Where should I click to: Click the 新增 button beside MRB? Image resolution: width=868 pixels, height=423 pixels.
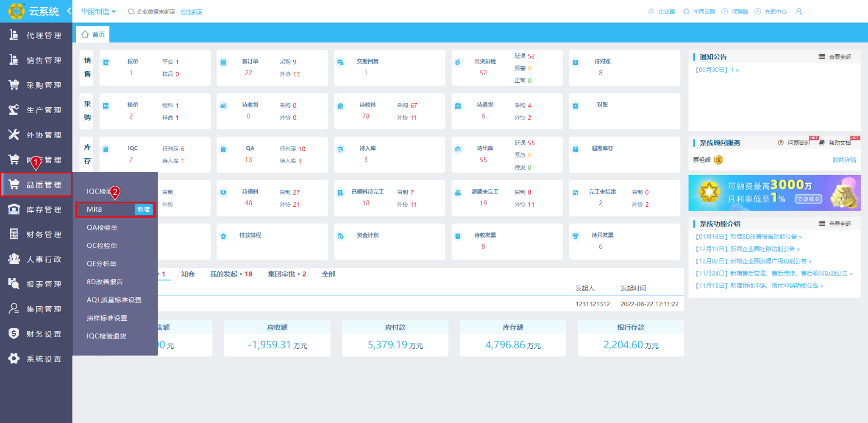click(x=143, y=209)
